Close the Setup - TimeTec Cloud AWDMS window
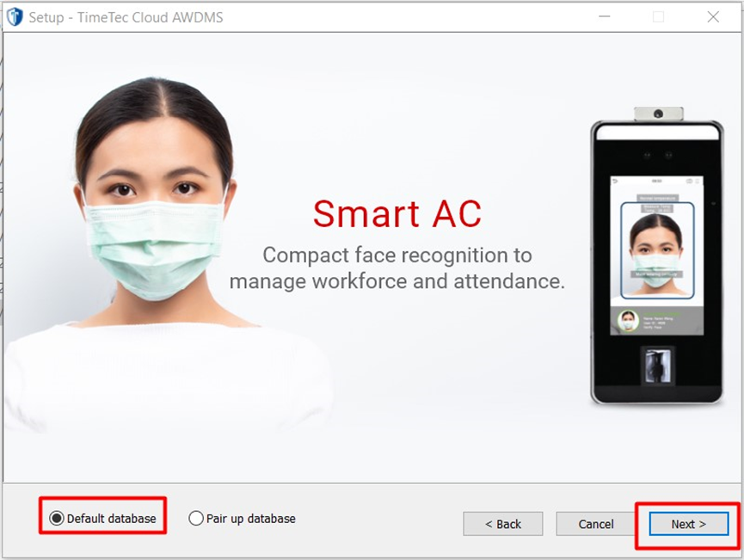Viewport: 744px width, 560px height. (x=713, y=16)
